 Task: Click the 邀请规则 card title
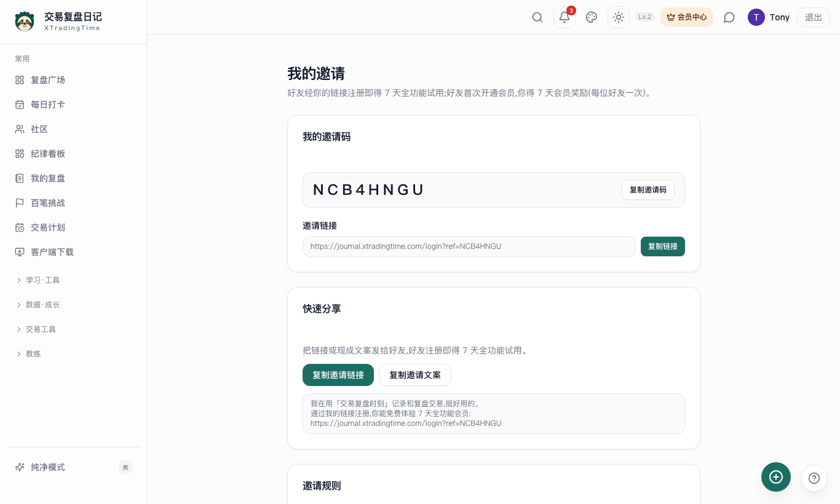coord(322,486)
